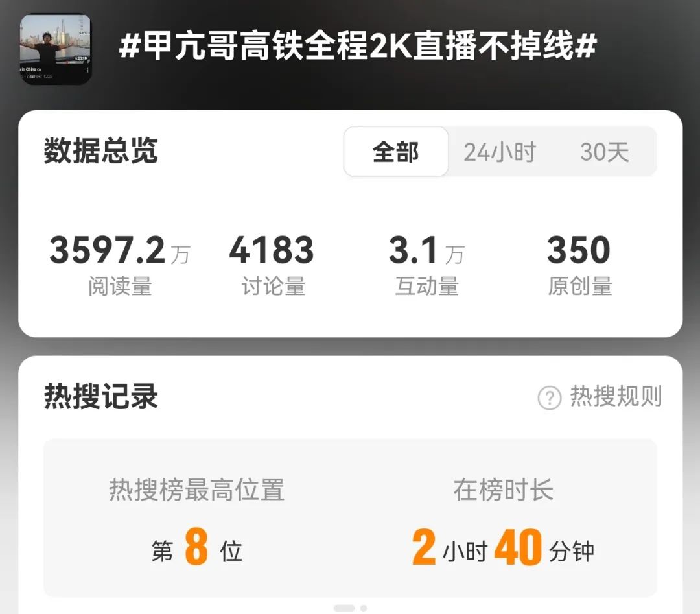The height and width of the screenshot is (614, 700).
Task: Tap the 4183 讨论量 stat
Action: click(272, 265)
